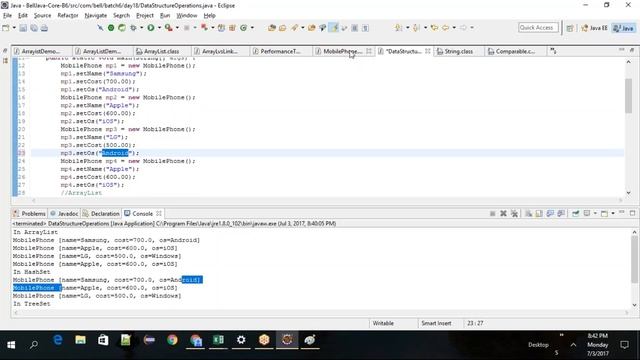Screen dimensions: 640x360
Task: Click the Run Last Tool external tools icon
Action: [x=169, y=28]
